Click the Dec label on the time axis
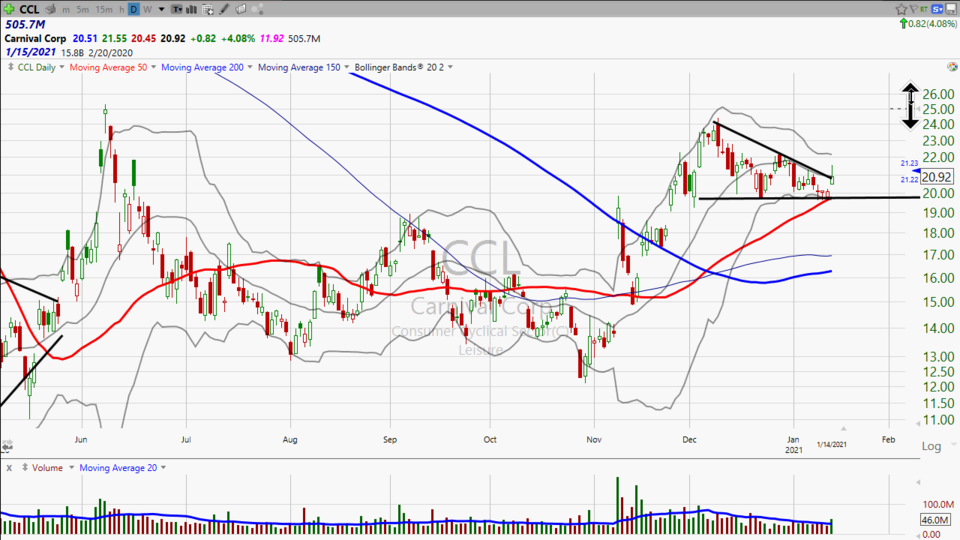Viewport: 960px width, 540px height. (x=689, y=440)
